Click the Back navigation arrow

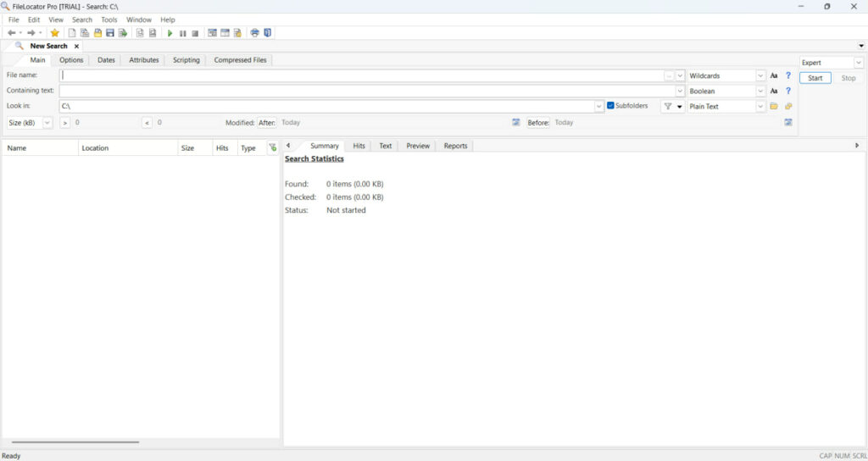tap(11, 33)
